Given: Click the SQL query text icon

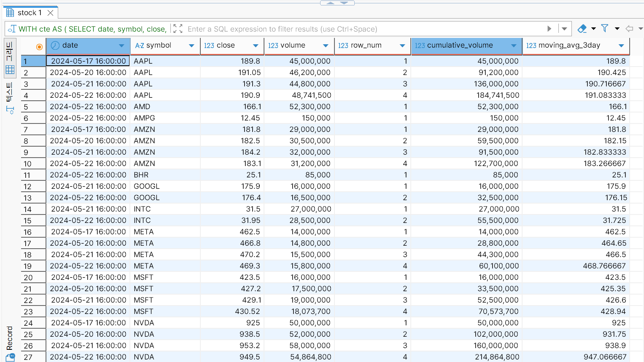Looking at the screenshot, I should coord(12,29).
